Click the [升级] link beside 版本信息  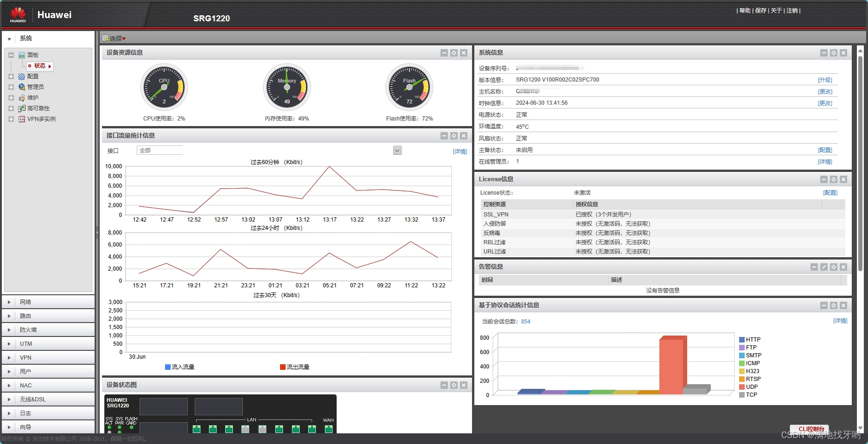tap(825, 80)
